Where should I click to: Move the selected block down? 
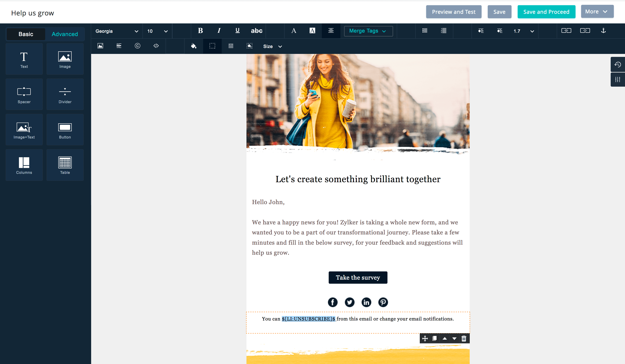pyautogui.click(x=454, y=339)
